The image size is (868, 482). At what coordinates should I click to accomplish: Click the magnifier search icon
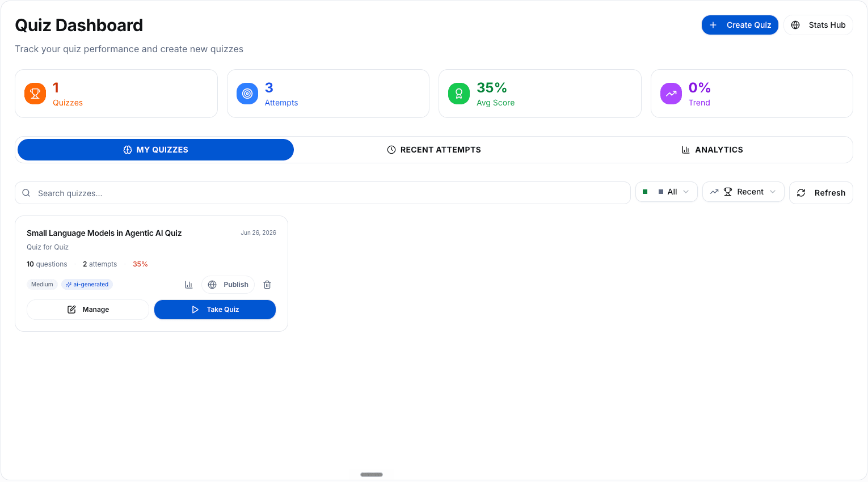pyautogui.click(x=26, y=193)
